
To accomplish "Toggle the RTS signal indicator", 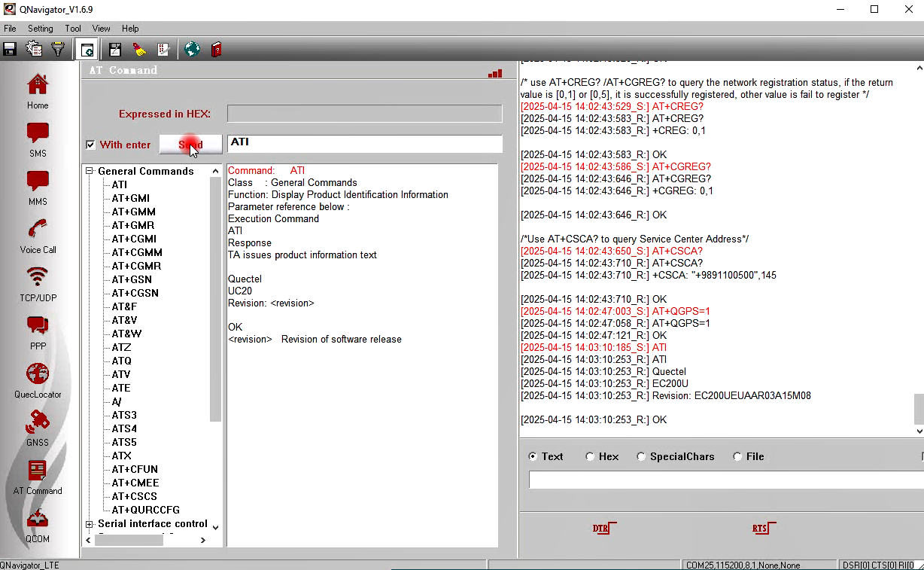I will click(764, 528).
